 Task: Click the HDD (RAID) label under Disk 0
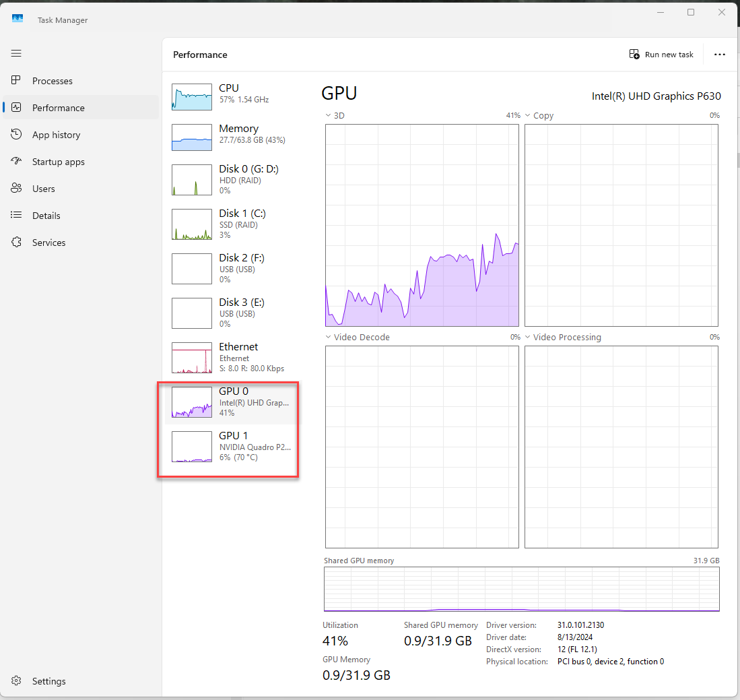point(240,181)
